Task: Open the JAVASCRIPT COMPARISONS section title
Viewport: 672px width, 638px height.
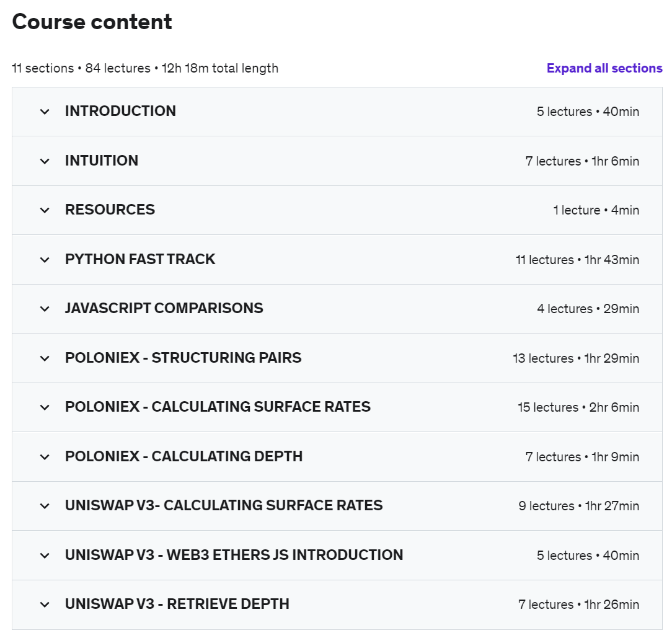Action: pyautogui.click(x=164, y=308)
